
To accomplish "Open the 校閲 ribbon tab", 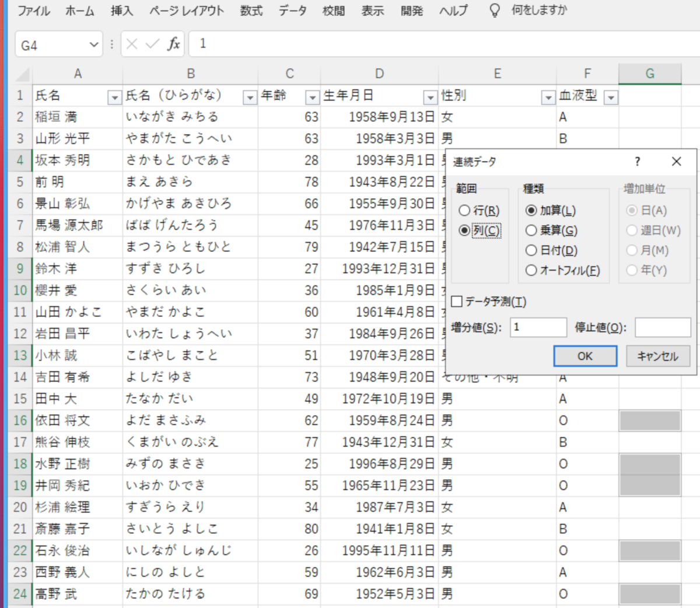I will 334,11.
